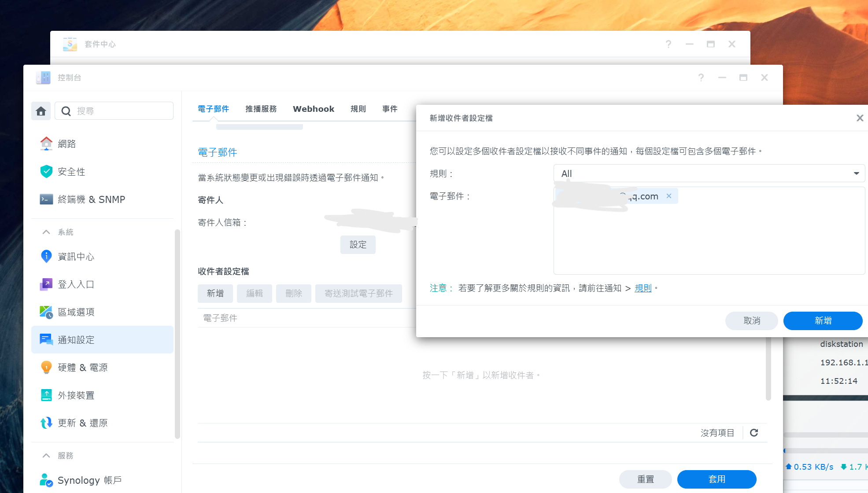Switch to the 推播服務 tab
This screenshot has width=868, height=493.
point(261,109)
